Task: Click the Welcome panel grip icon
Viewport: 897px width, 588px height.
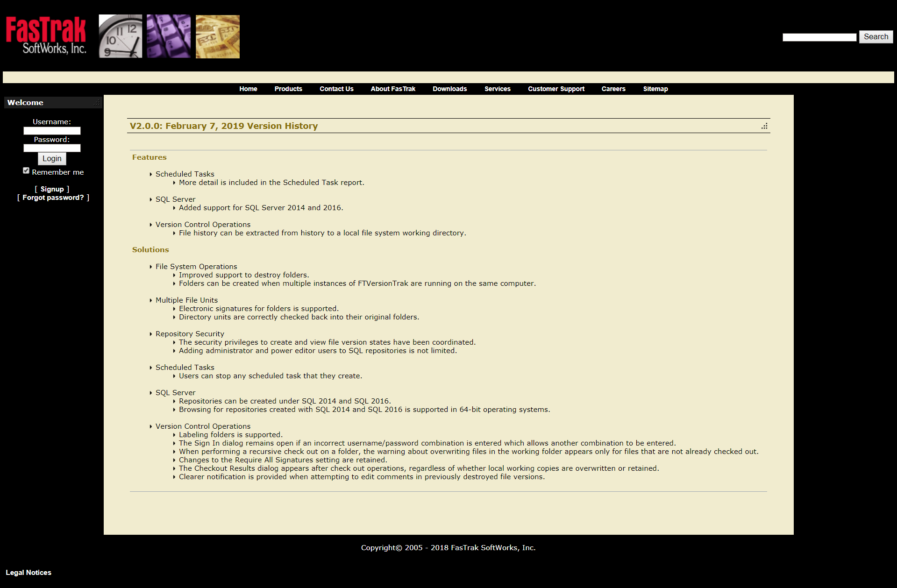Action: (x=97, y=103)
